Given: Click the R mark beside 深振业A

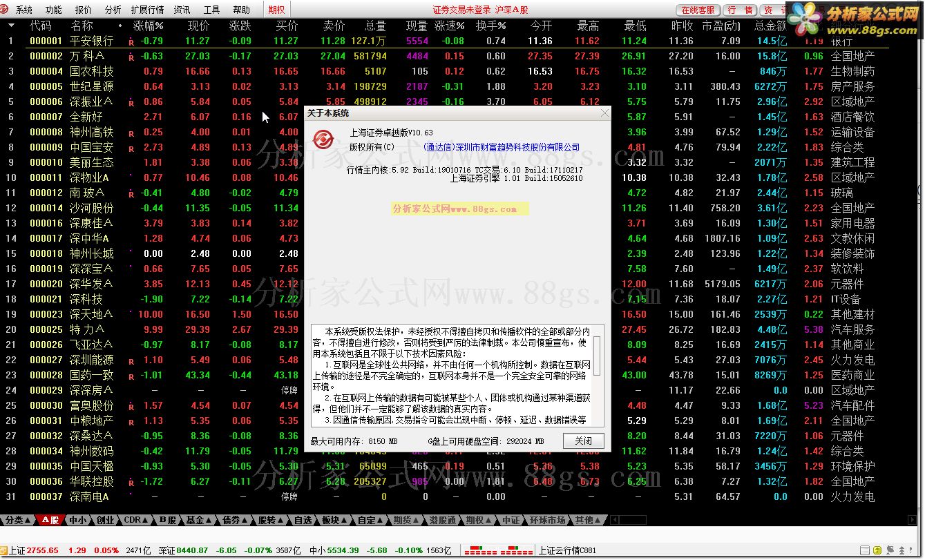Looking at the screenshot, I should (131, 103).
